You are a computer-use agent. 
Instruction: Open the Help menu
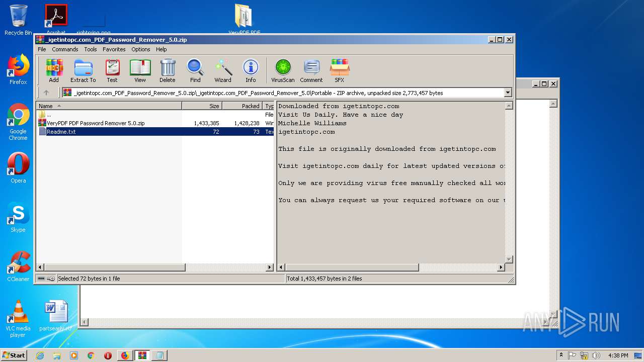[161, 49]
